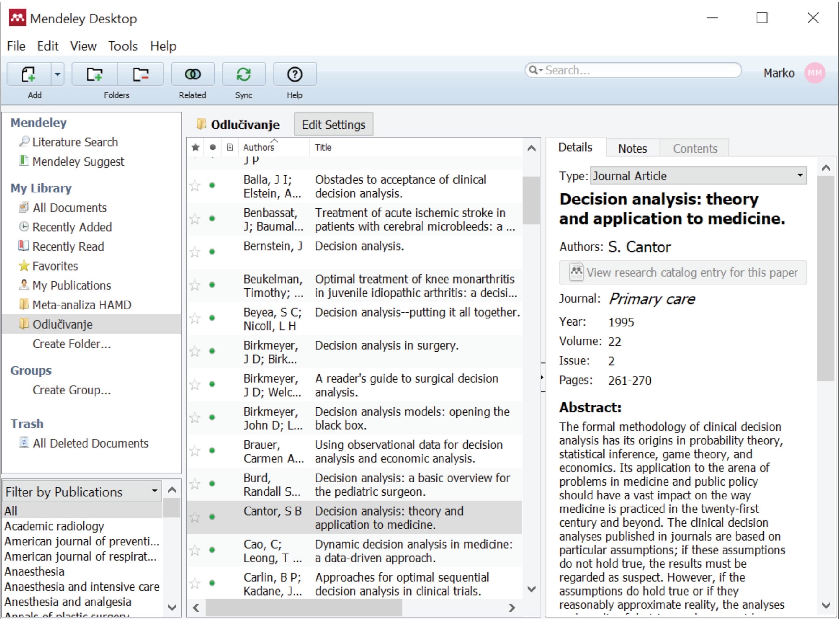This screenshot has height=619, width=840.
Task: Toggle favorite star for Cantor, S B row
Action: point(195,517)
